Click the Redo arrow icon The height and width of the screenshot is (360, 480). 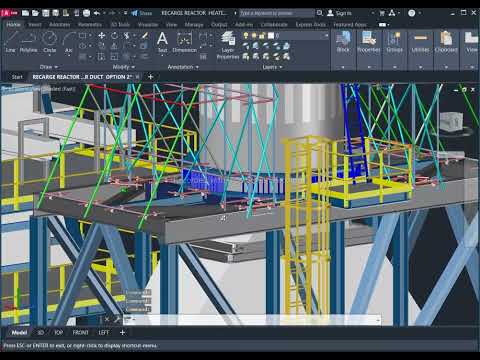(112, 13)
